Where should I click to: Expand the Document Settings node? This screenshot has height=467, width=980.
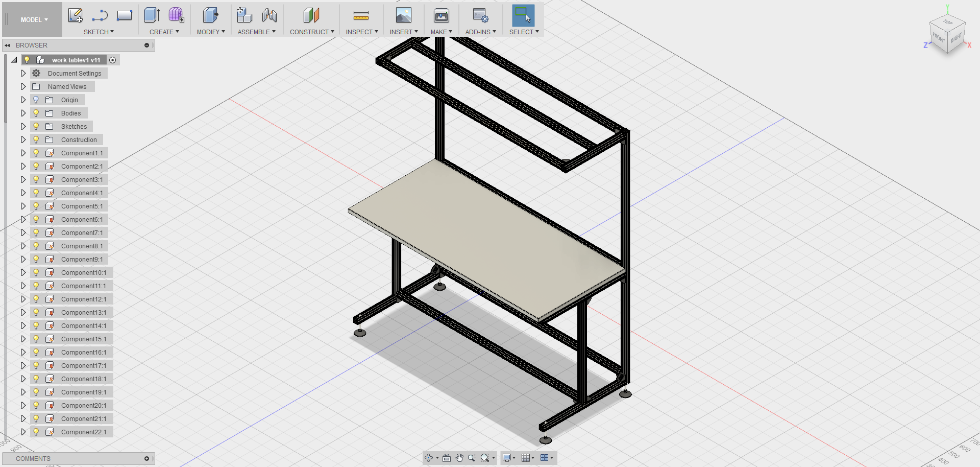point(23,73)
